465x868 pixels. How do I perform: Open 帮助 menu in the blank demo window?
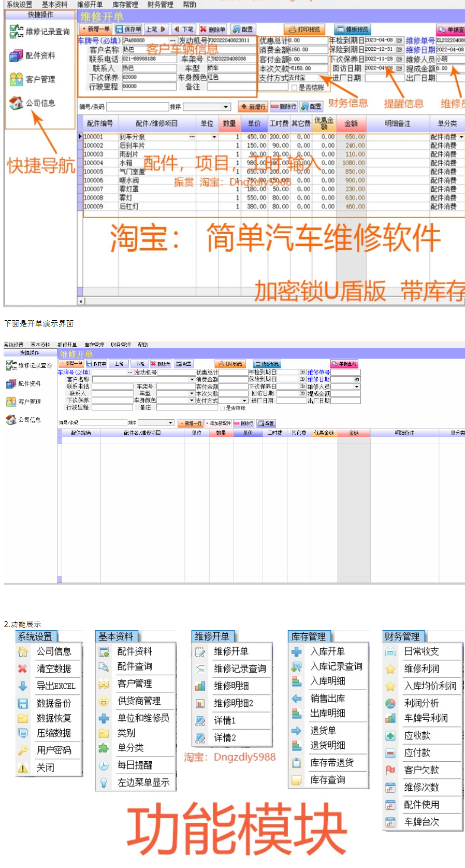[x=143, y=345]
